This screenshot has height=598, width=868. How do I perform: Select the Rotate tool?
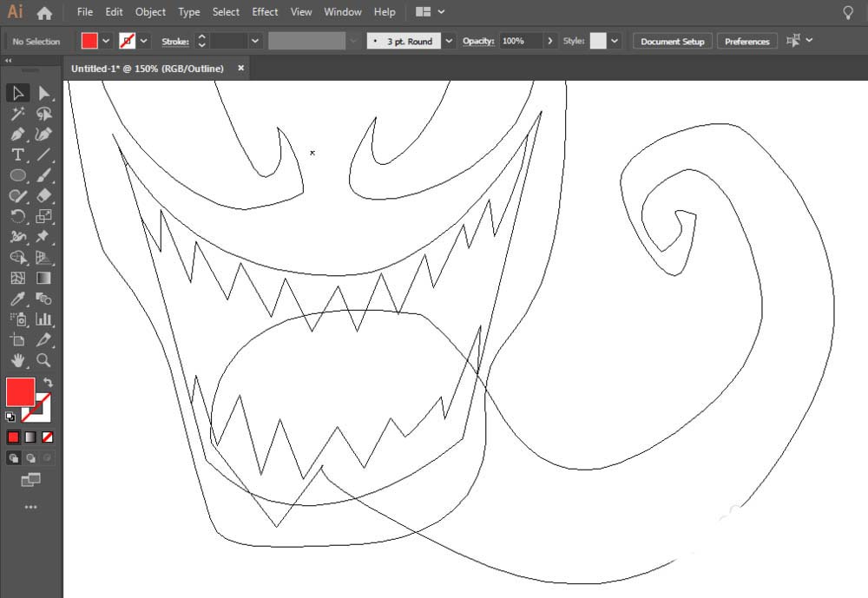pos(17,216)
